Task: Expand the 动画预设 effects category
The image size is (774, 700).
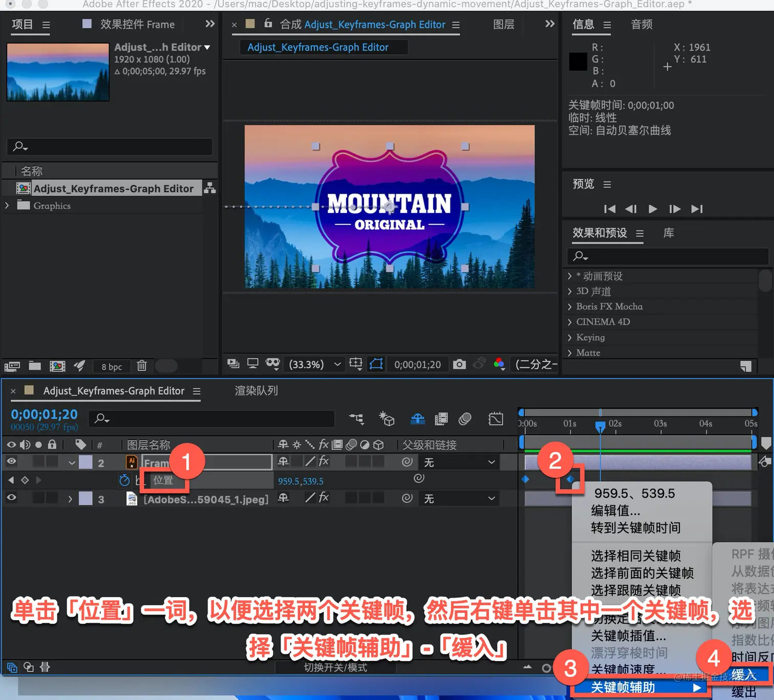Action: click(570, 276)
